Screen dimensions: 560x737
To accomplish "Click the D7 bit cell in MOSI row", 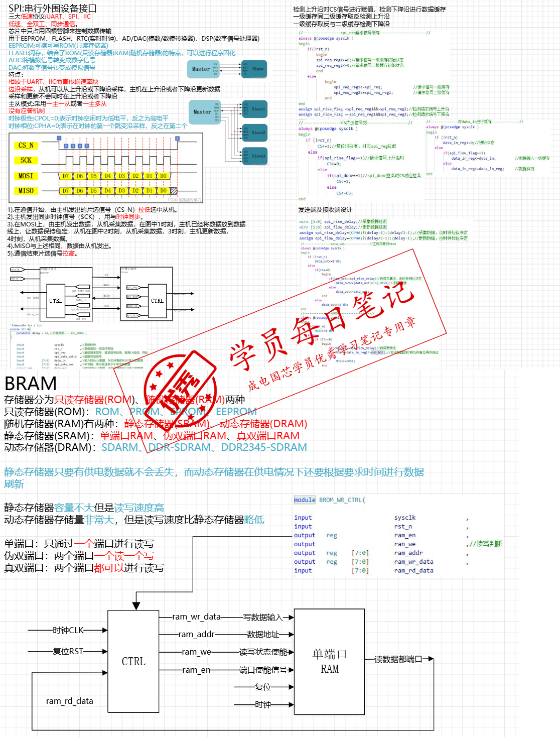I will coord(66,176).
